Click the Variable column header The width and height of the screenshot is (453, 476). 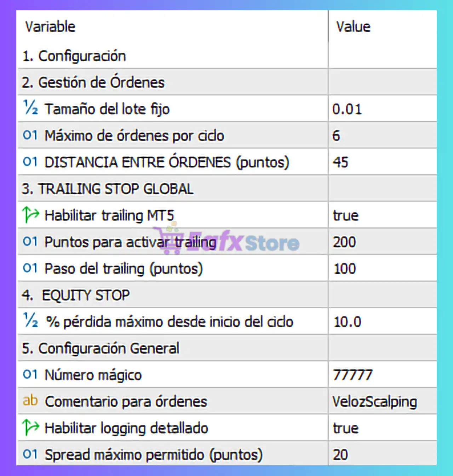coord(50,27)
